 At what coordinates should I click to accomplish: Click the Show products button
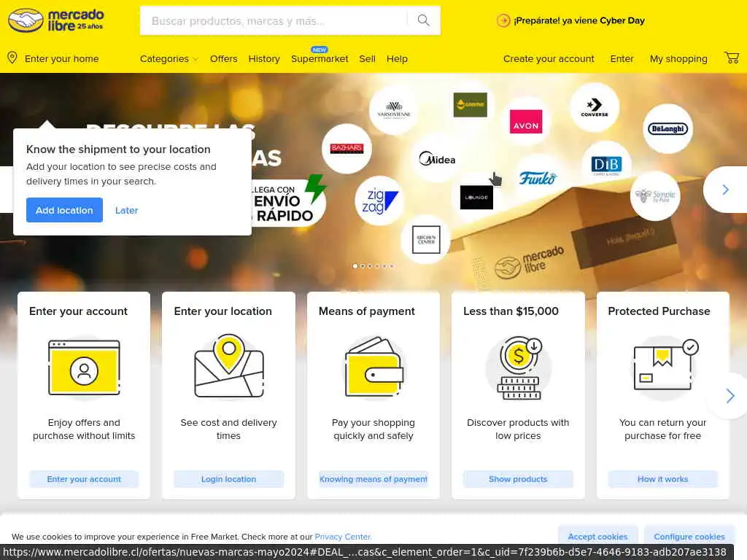point(518,479)
